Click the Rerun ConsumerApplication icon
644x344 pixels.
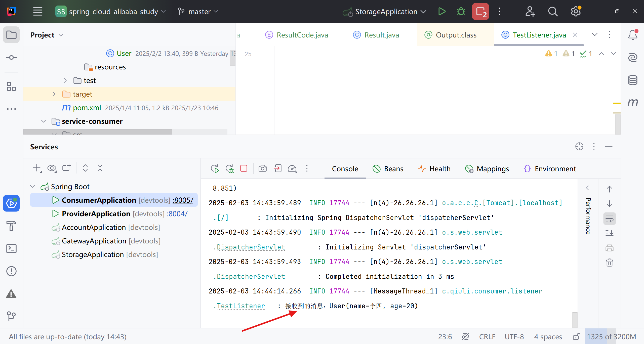[215, 168]
